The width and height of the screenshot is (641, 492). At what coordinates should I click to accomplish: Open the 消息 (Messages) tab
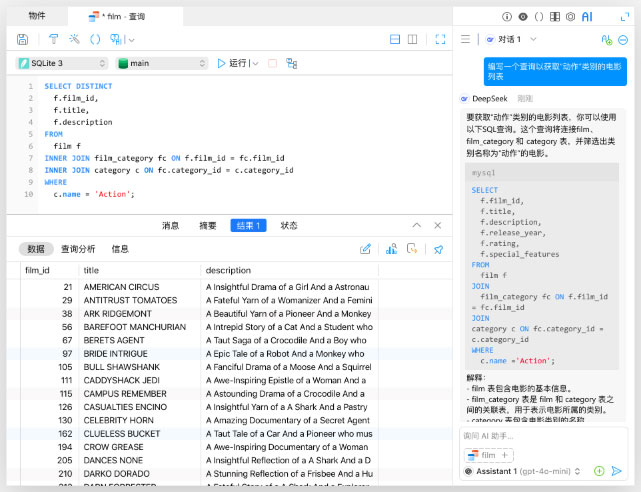170,226
